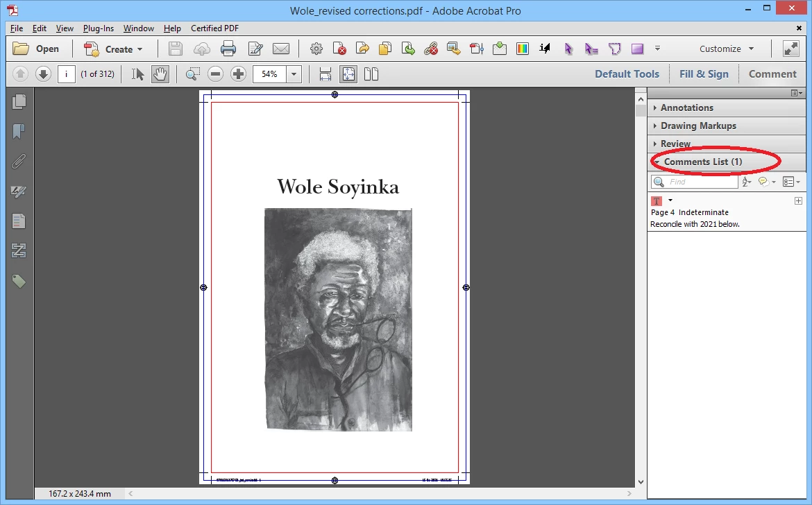Screen dimensions: 812x505
Task: Click the Print icon
Action: click(228, 49)
